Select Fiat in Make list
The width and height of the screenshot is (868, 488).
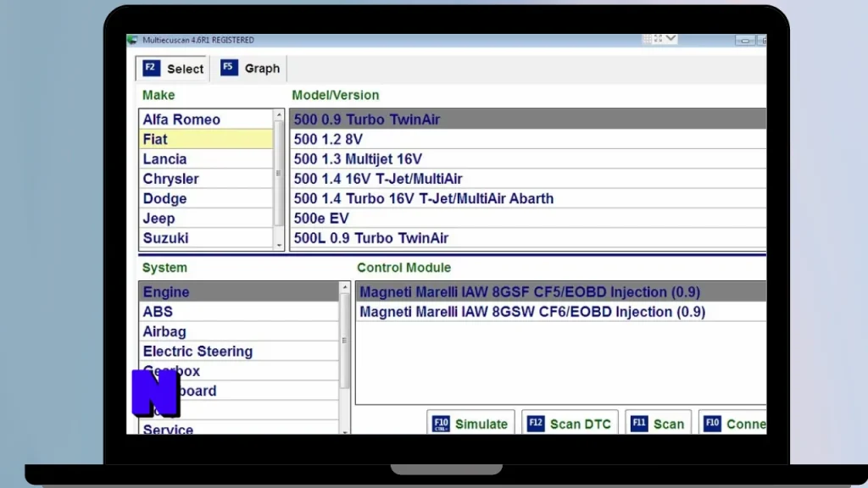click(206, 140)
